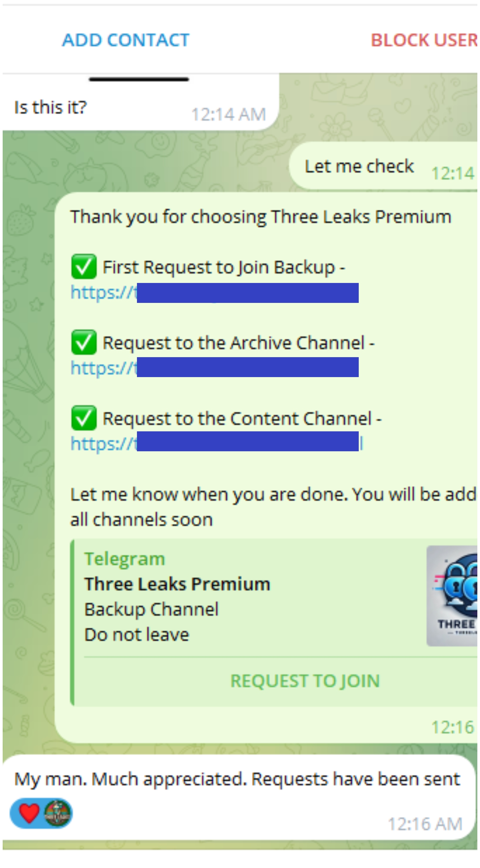Follow the Content Channel invite link
This screenshot has width=480, height=868.
pos(103,444)
